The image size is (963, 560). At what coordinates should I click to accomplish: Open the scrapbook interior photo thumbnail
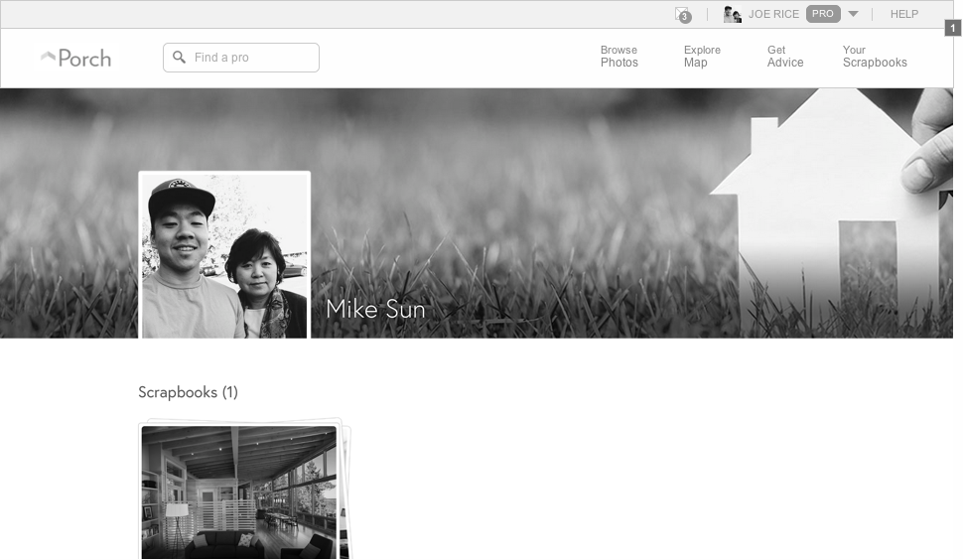pos(239,491)
